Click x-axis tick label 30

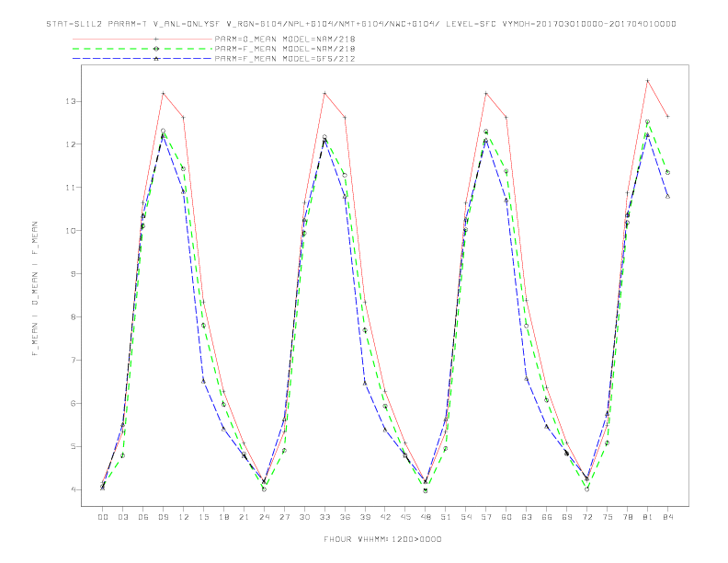(304, 517)
